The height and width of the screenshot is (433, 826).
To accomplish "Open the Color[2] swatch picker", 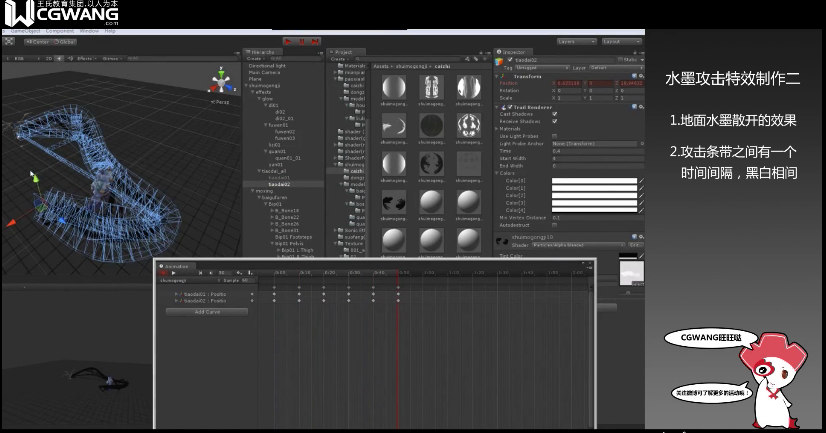I will click(x=594, y=195).
